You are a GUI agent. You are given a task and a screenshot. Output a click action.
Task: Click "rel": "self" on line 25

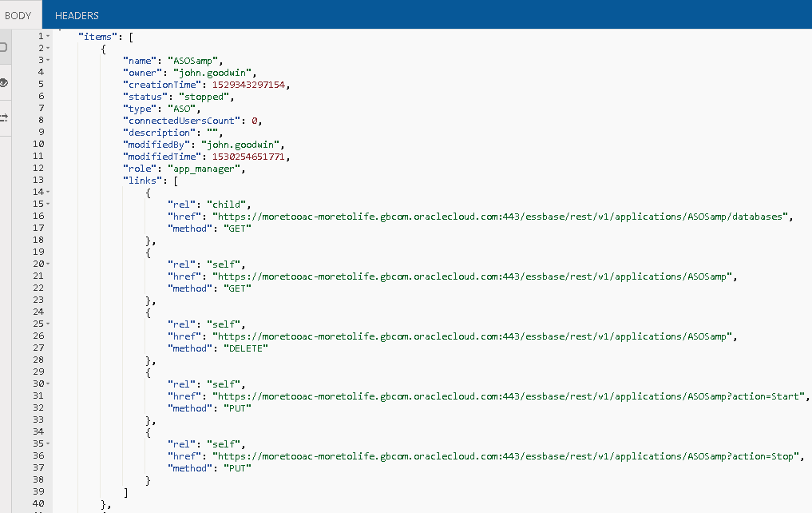click(x=204, y=324)
